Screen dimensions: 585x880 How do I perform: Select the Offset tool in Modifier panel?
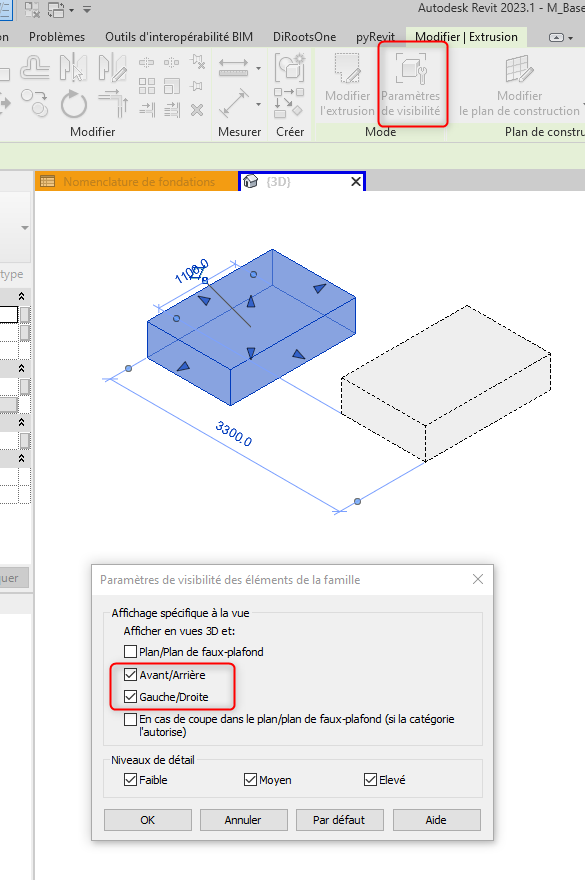tap(35, 67)
